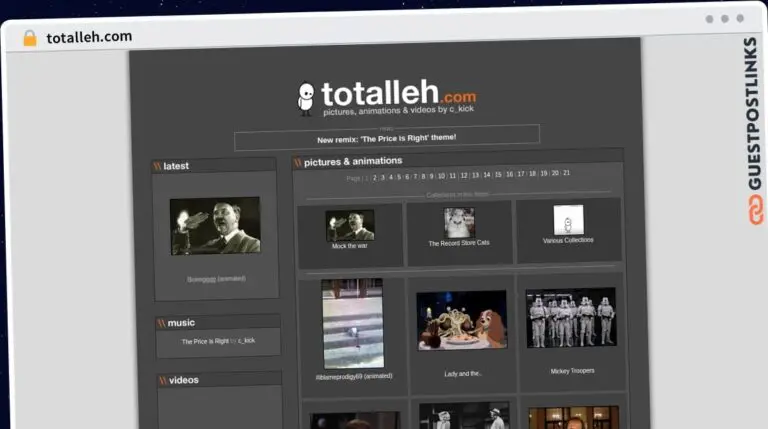Click the orange slash icon beside 'pictures & animations'
This screenshot has height=429, width=768.
click(297, 163)
